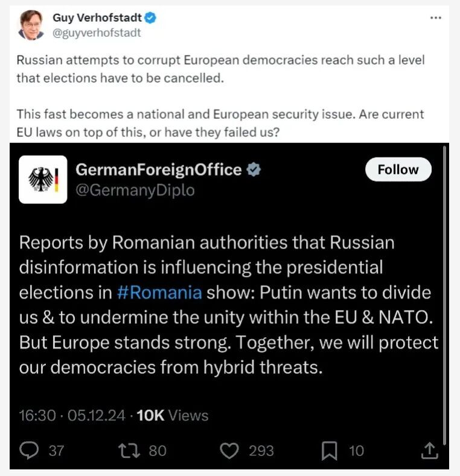View the 10K Views count

[x=173, y=416]
